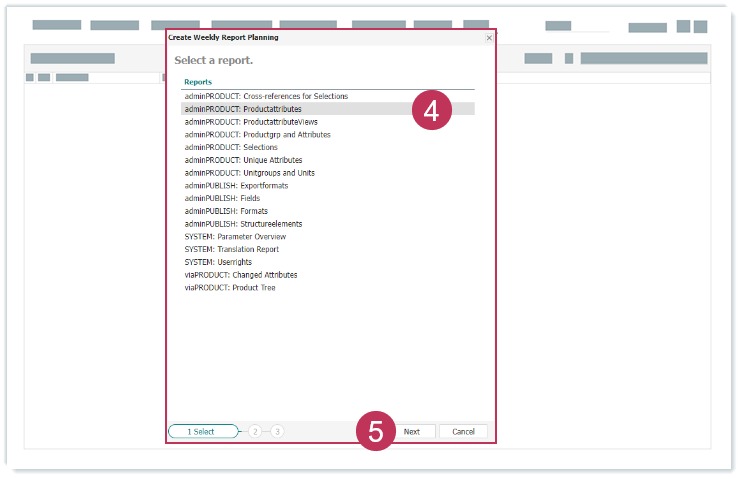Click the Cancel button

click(463, 432)
